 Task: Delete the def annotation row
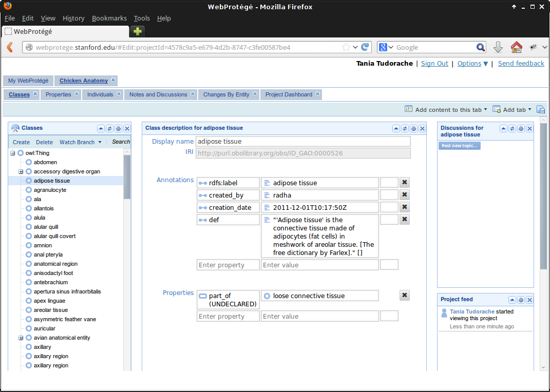(x=405, y=219)
